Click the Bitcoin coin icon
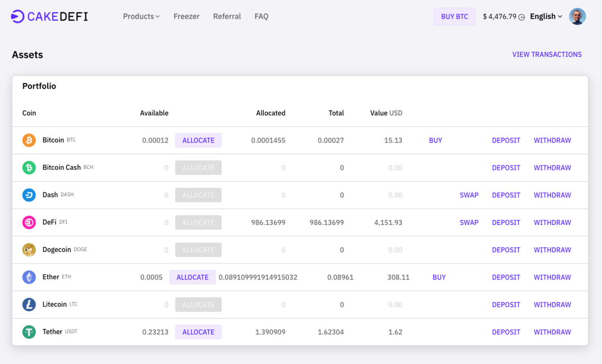602x364 pixels. tap(29, 140)
